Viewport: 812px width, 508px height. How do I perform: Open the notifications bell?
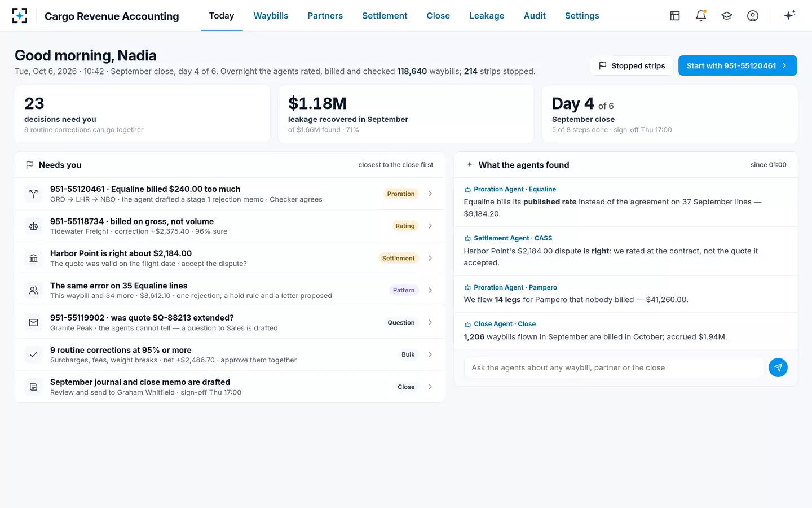pyautogui.click(x=701, y=16)
